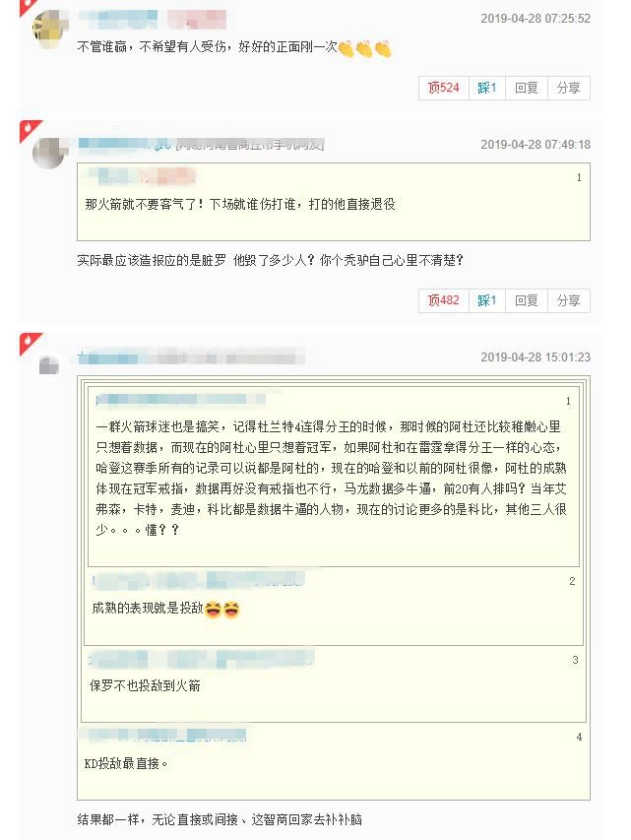631x840 pixels.
Task: Click hot flame badge on second comment
Action: [30, 130]
